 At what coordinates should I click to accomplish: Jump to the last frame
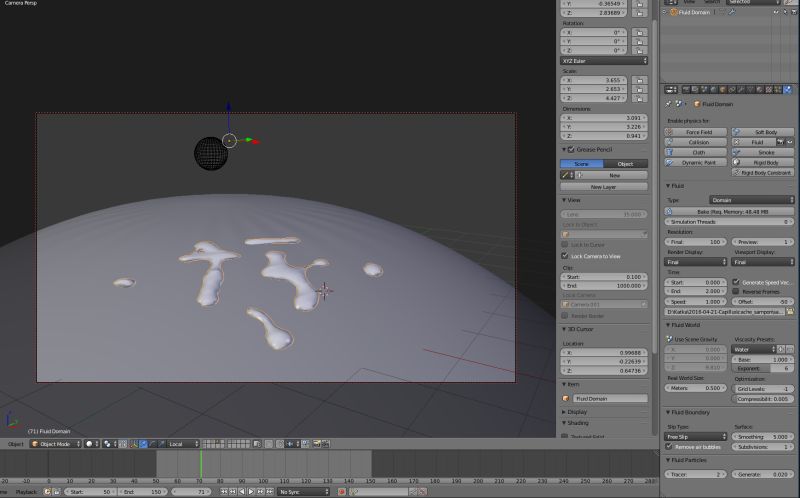269,492
